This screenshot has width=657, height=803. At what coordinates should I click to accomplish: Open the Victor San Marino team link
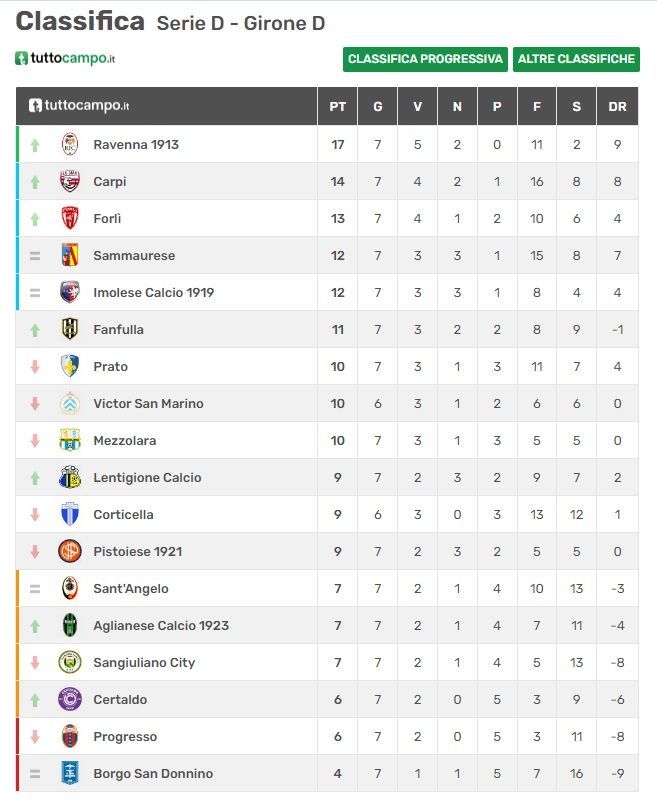click(148, 404)
